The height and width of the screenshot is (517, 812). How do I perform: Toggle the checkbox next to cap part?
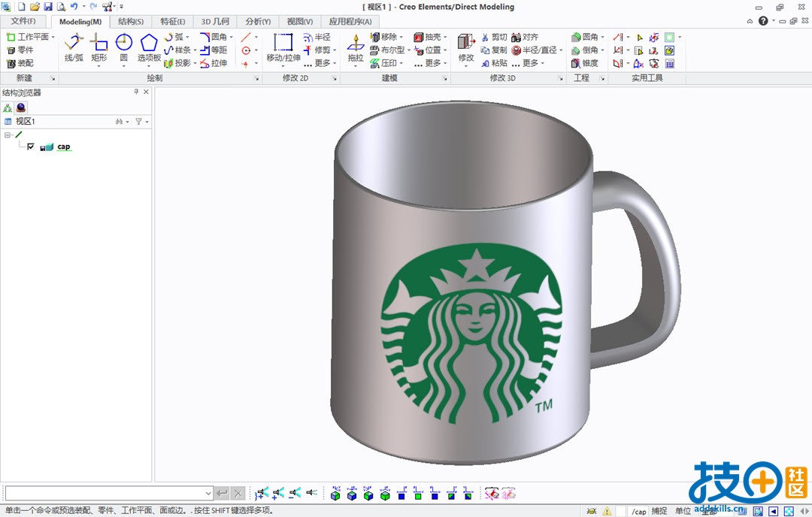(31, 147)
